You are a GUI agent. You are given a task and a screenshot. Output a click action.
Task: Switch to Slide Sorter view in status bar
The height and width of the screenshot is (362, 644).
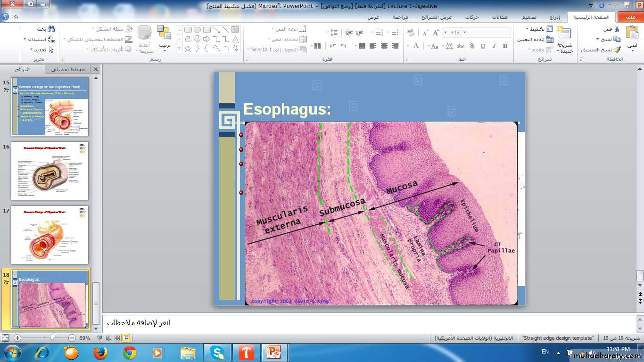point(117,338)
